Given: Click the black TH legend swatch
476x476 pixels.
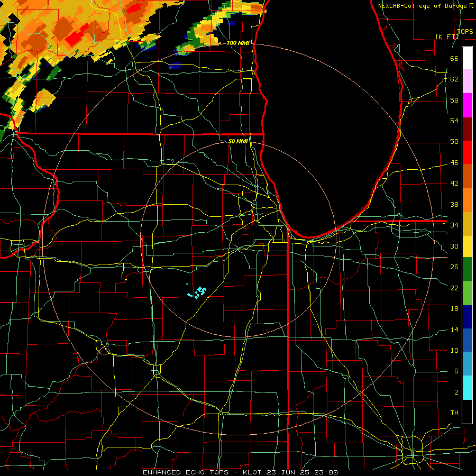Looking at the screenshot, I should [x=467, y=411].
